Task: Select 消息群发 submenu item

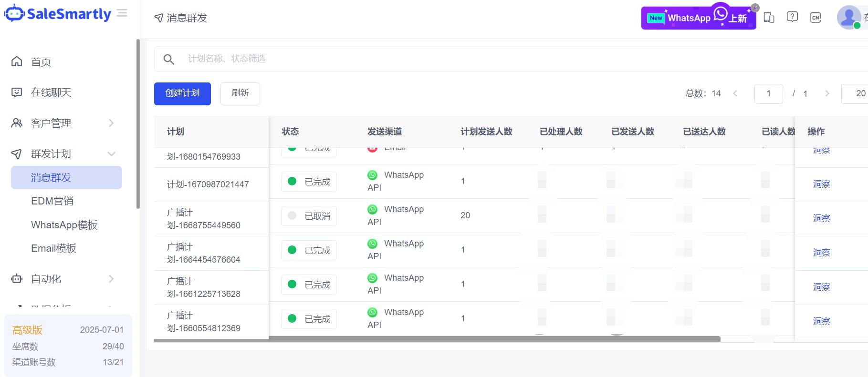Action: 66,177
